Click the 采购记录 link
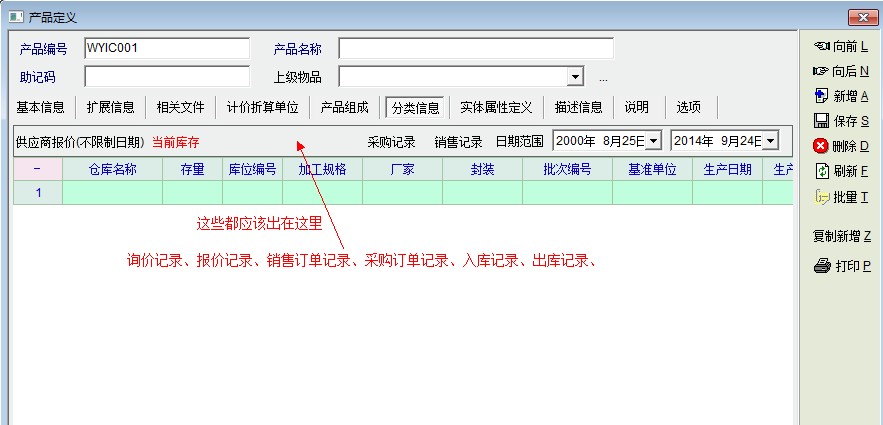The image size is (883, 425). [x=391, y=142]
